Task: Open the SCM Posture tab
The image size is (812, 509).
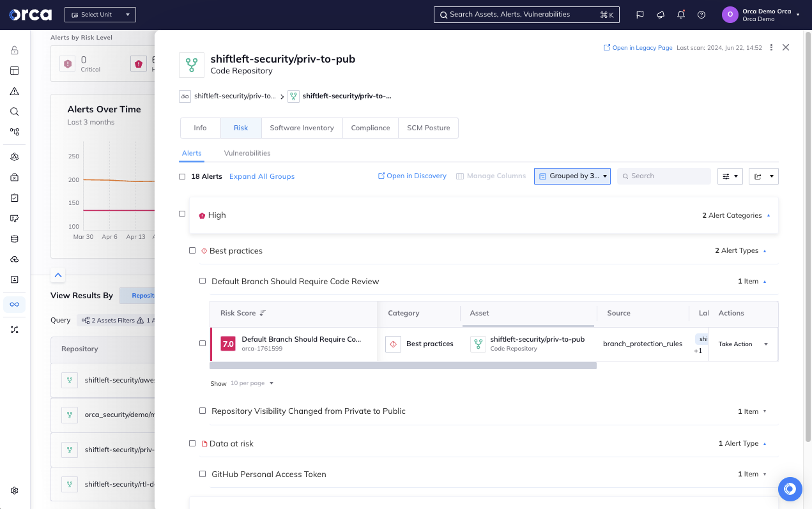Action: pyautogui.click(x=429, y=128)
